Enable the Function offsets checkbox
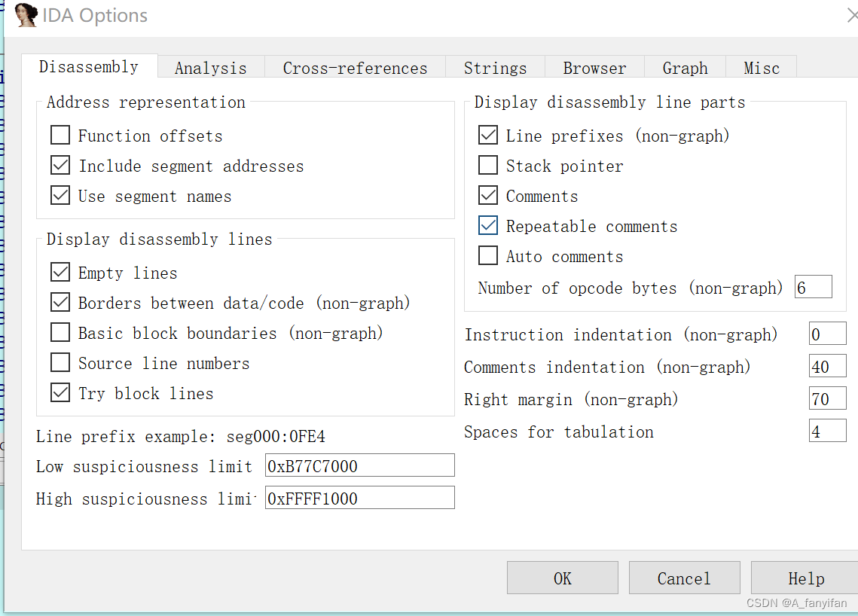Viewport: 858px width, 616px height. click(x=60, y=135)
